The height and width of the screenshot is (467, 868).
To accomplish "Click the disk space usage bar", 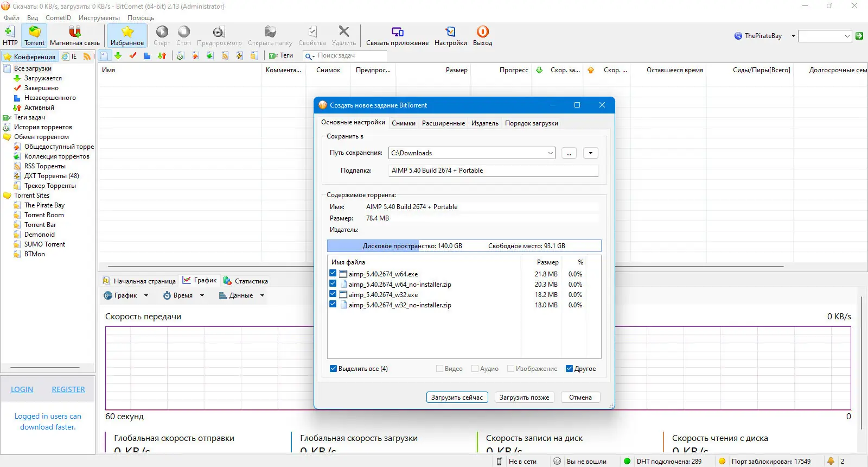I will pos(464,246).
